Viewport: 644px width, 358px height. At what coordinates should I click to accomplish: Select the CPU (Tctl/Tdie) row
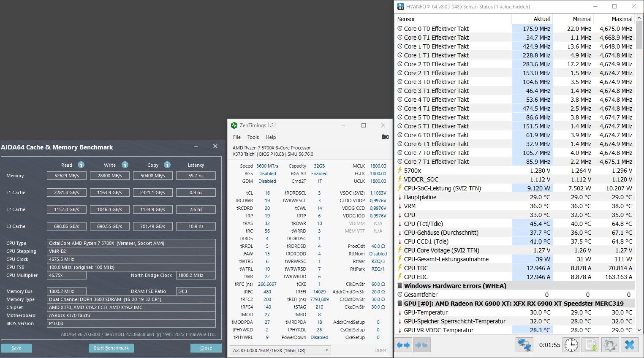(515, 224)
